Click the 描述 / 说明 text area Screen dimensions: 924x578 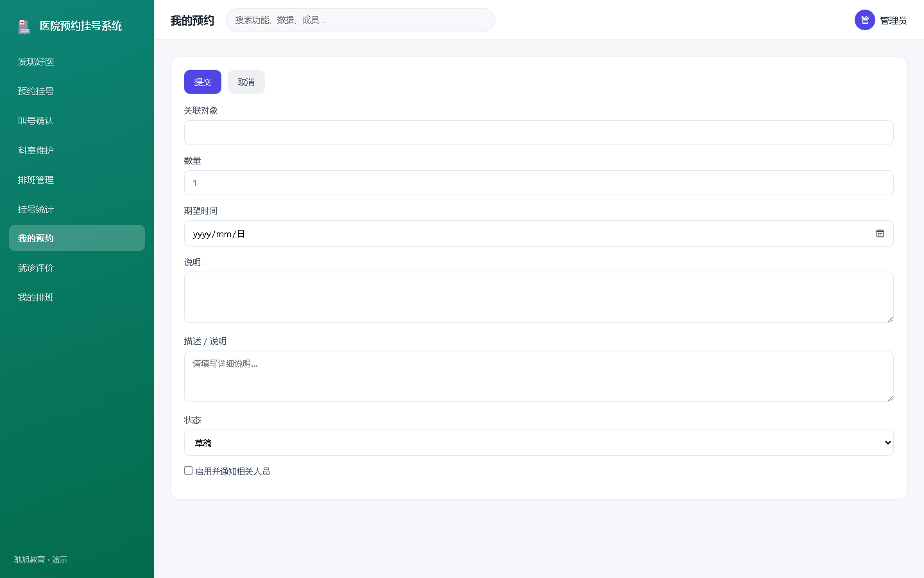(538, 376)
